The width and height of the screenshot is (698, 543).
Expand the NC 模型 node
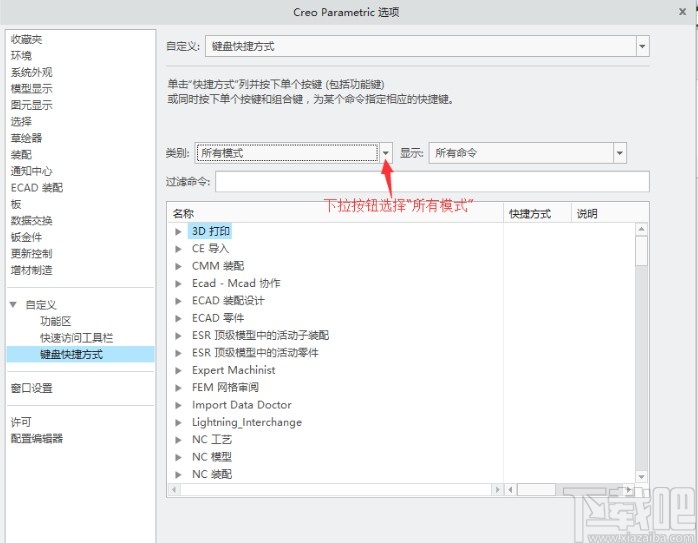click(179, 457)
